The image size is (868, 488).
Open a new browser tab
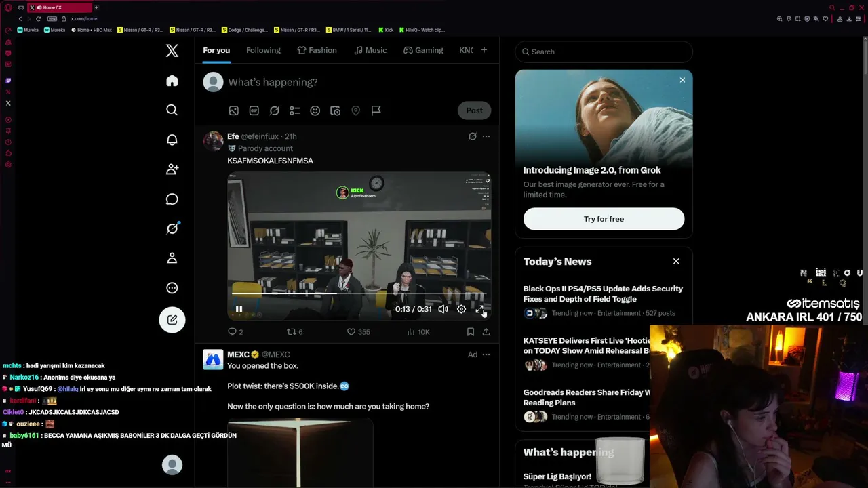point(96,7)
